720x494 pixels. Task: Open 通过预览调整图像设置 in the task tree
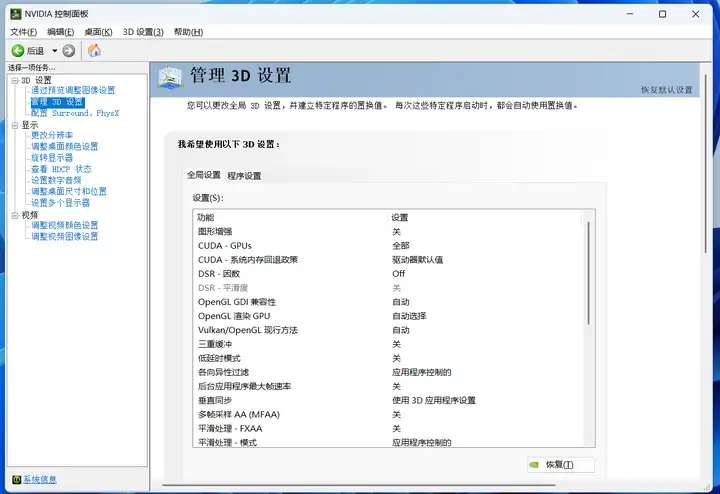click(x=73, y=90)
